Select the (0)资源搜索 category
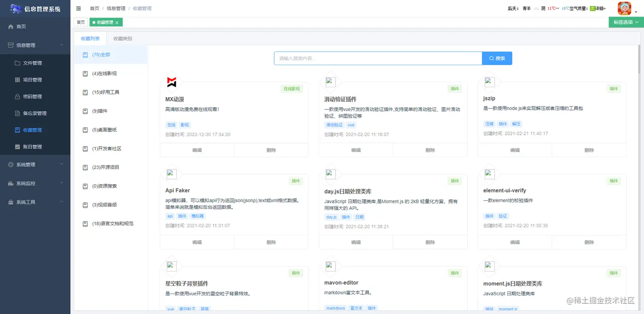This screenshot has height=314, width=644. [x=111, y=186]
